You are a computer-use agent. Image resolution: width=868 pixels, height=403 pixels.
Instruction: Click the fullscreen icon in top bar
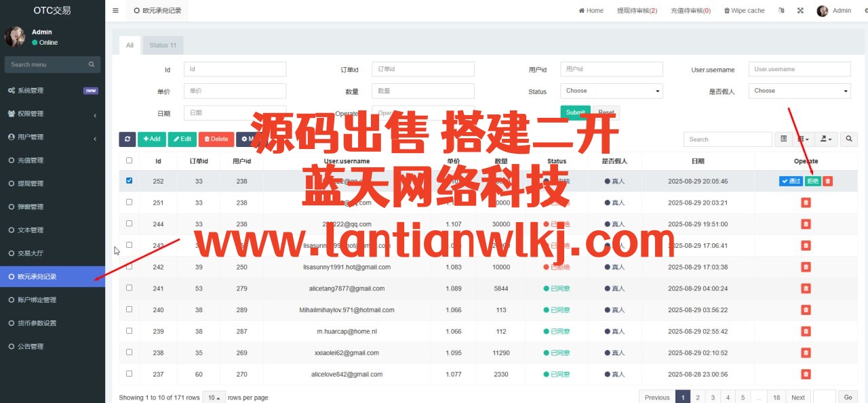click(800, 11)
